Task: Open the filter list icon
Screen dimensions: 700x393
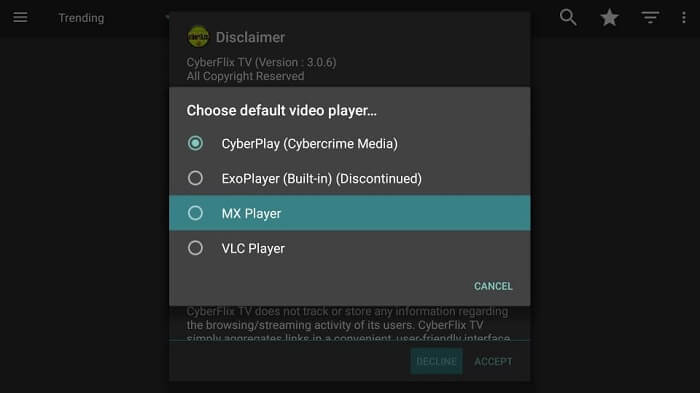Action: click(x=650, y=17)
